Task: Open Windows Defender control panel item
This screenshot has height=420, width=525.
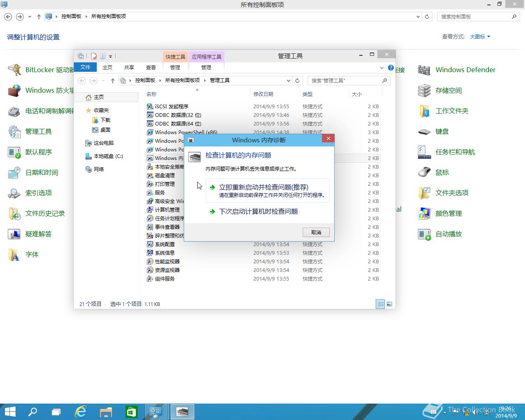Action: [x=457, y=70]
